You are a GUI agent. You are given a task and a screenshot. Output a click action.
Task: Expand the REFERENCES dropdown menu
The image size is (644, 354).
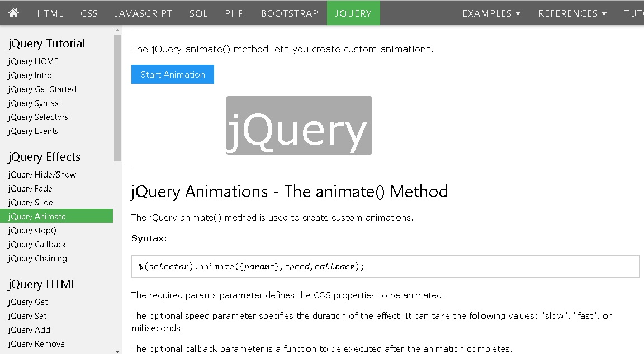[572, 13]
